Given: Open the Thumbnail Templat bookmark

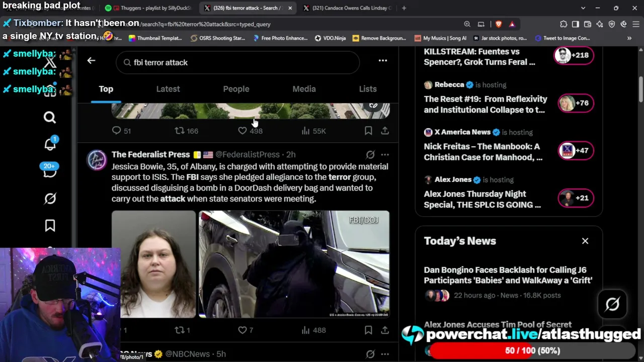Looking at the screenshot, I should tap(155, 38).
